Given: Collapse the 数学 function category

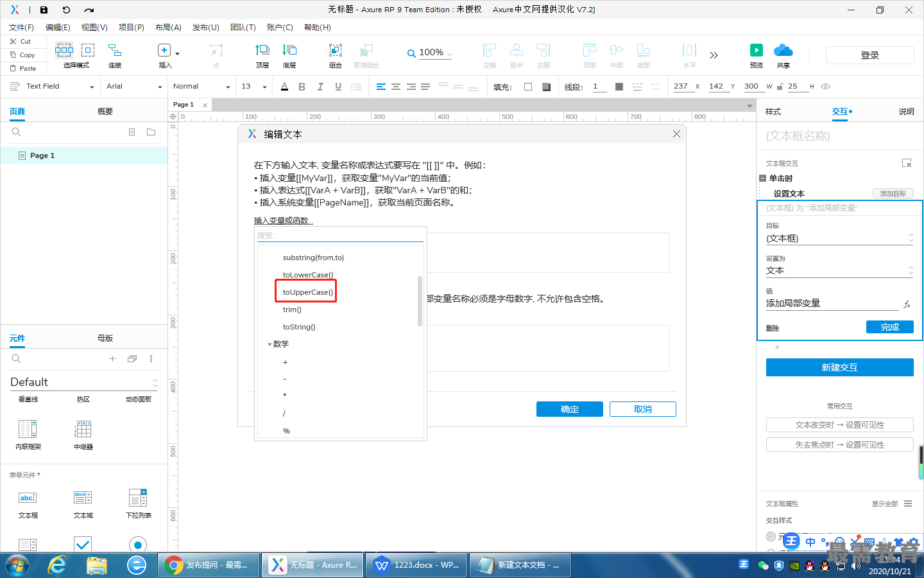Looking at the screenshot, I should pos(269,344).
